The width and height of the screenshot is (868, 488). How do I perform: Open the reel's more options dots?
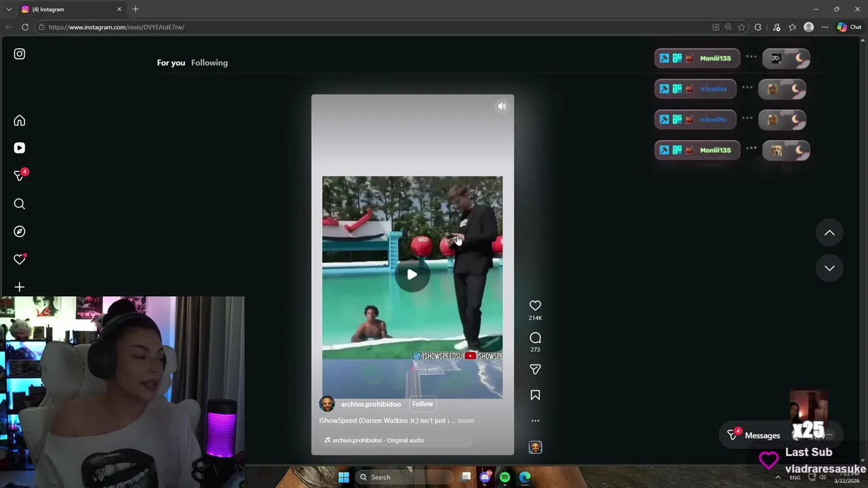coord(535,421)
